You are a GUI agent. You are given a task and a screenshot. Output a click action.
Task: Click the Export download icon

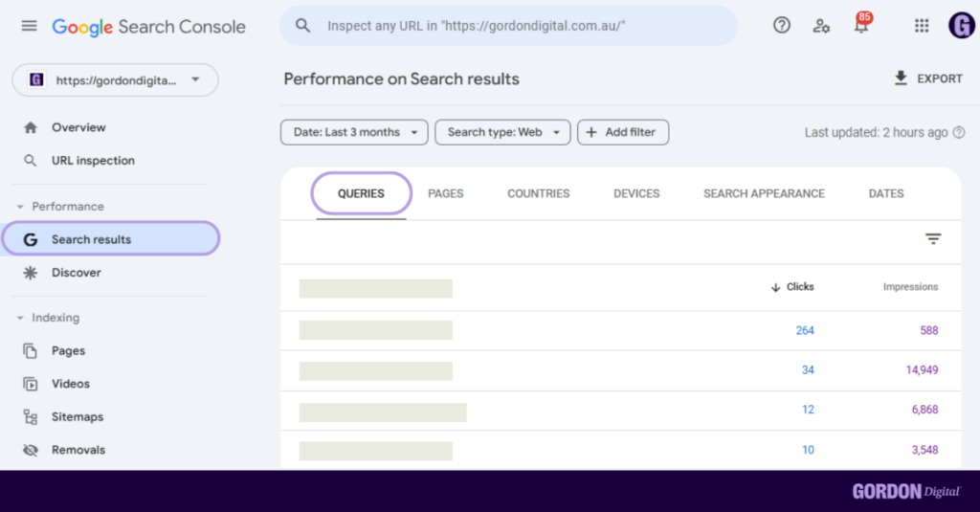(x=901, y=78)
